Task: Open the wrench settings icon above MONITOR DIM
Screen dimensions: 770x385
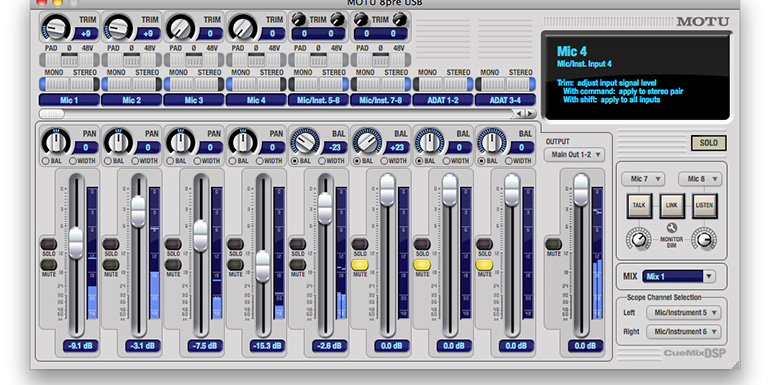Action: click(x=671, y=227)
